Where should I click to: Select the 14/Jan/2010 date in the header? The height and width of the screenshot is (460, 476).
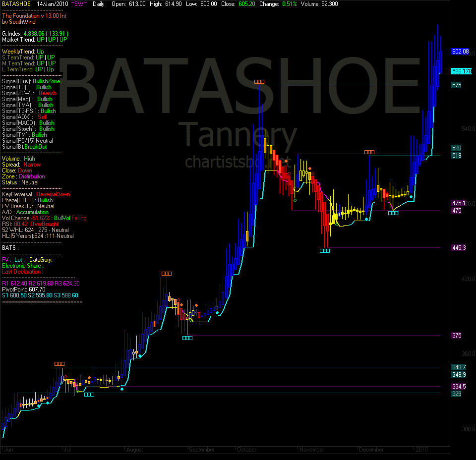(x=52, y=4)
